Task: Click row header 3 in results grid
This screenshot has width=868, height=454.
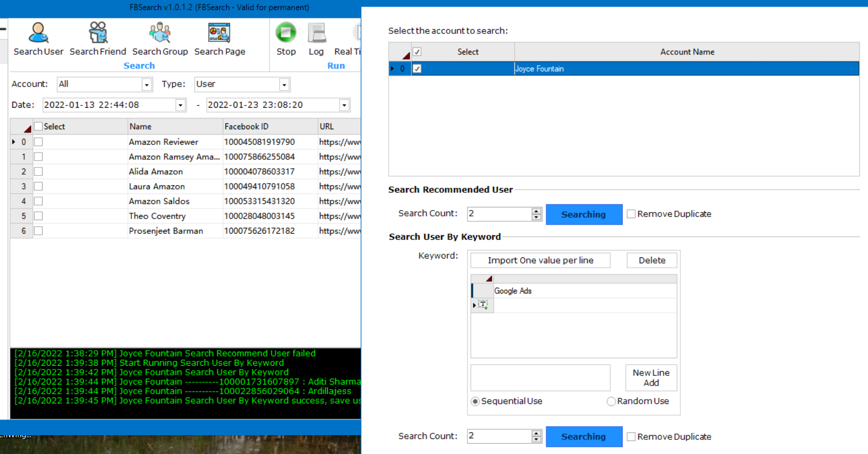Action: pyautogui.click(x=22, y=186)
